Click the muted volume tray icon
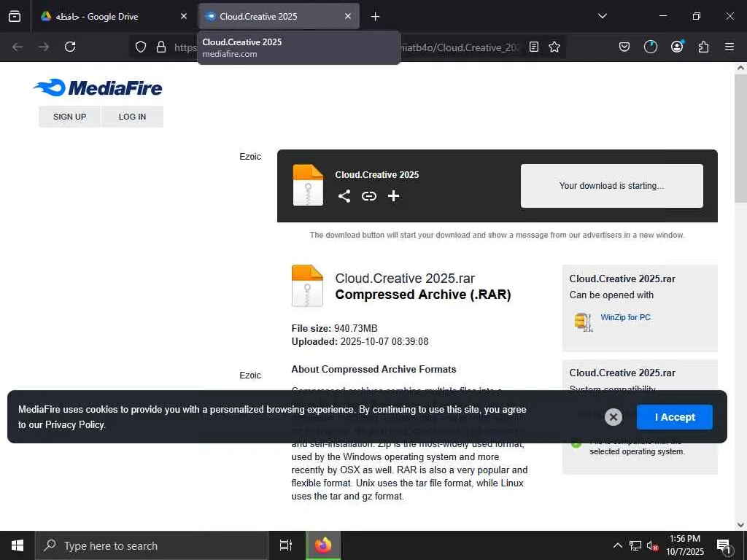This screenshot has width=747, height=560. click(652, 545)
